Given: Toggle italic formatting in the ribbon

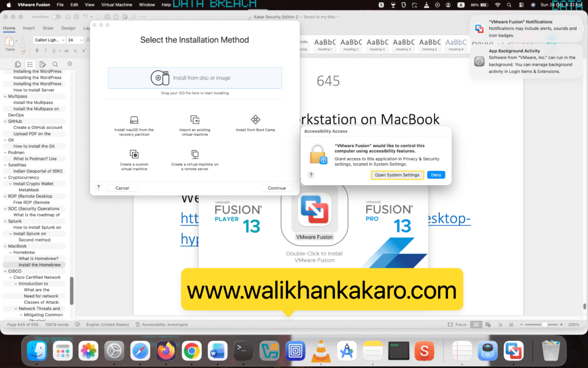Looking at the screenshot, I should [x=45, y=51].
